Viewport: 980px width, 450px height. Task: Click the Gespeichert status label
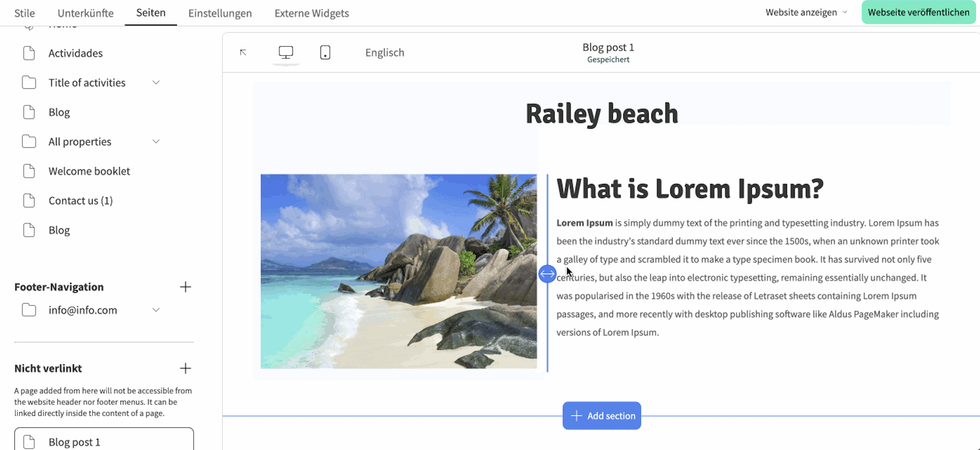[608, 60]
